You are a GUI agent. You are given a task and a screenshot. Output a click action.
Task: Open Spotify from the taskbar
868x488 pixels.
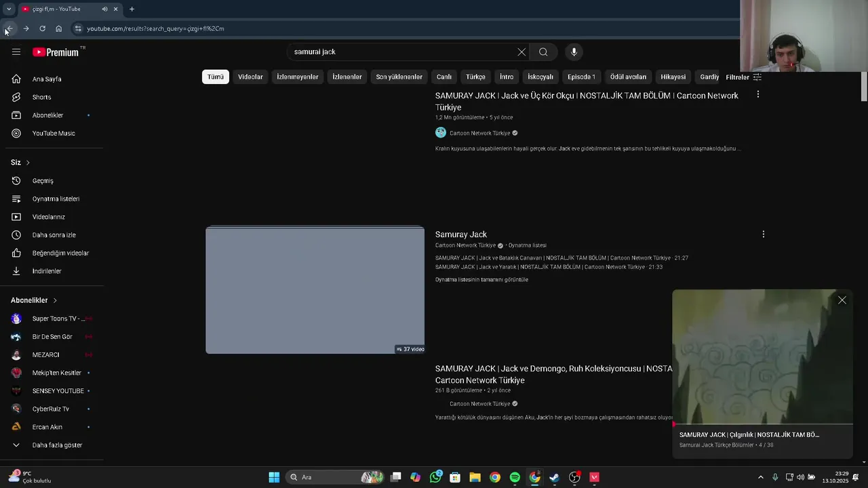(x=515, y=477)
